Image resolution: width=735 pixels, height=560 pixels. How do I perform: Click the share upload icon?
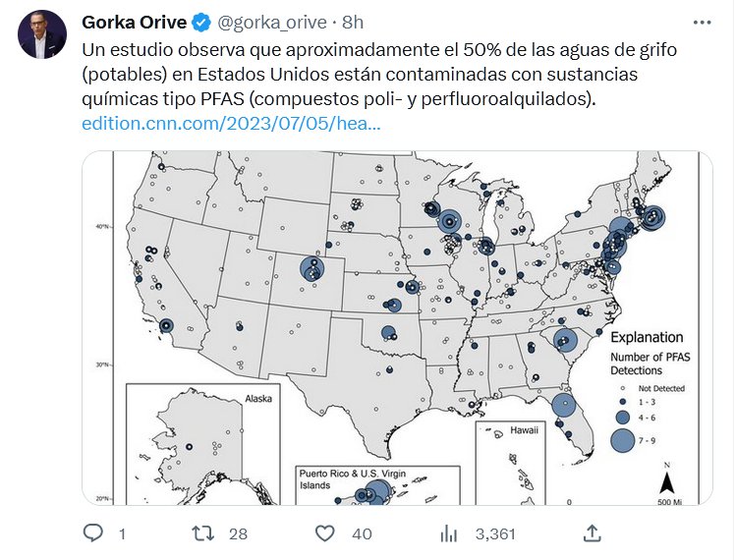pos(592,533)
